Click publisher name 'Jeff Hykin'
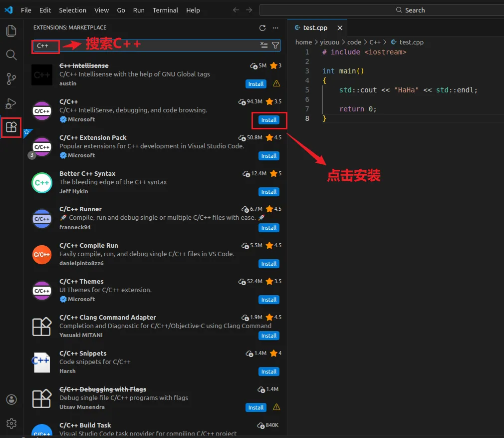This screenshot has height=438, width=504. (74, 191)
